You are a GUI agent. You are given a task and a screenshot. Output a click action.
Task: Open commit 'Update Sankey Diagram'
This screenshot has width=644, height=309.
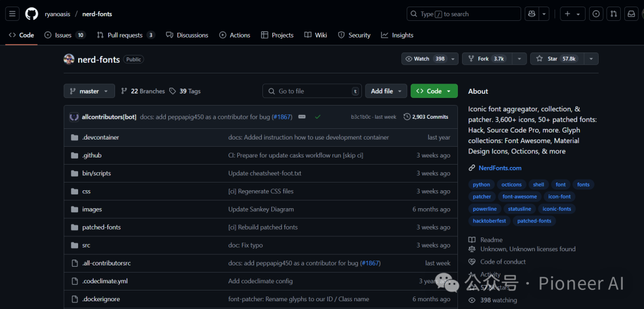(261, 209)
